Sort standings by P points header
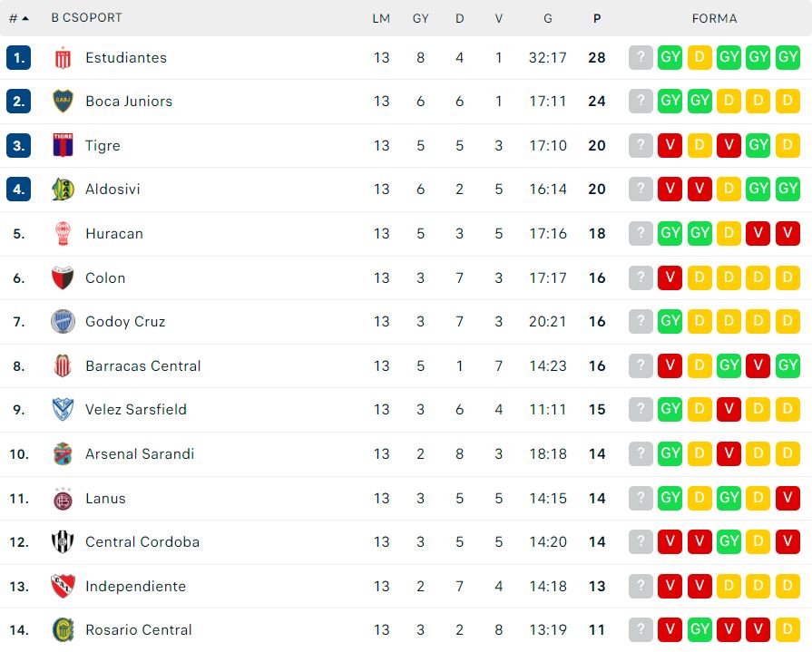This screenshot has height=652, width=812. click(597, 19)
